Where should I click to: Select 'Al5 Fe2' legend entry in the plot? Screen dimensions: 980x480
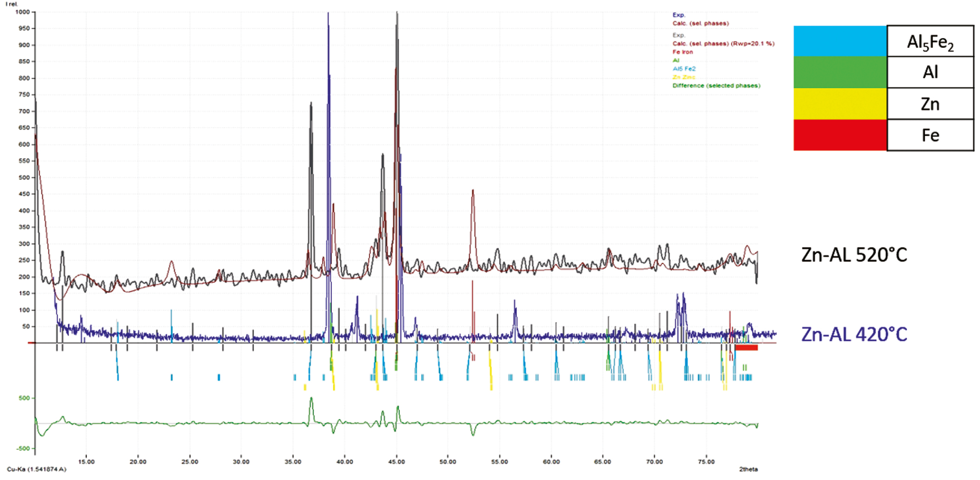pos(684,69)
